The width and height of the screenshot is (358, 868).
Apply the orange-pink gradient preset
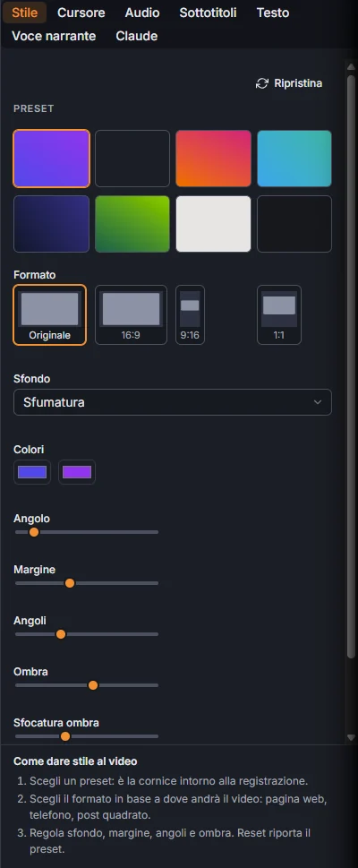pyautogui.click(x=213, y=159)
